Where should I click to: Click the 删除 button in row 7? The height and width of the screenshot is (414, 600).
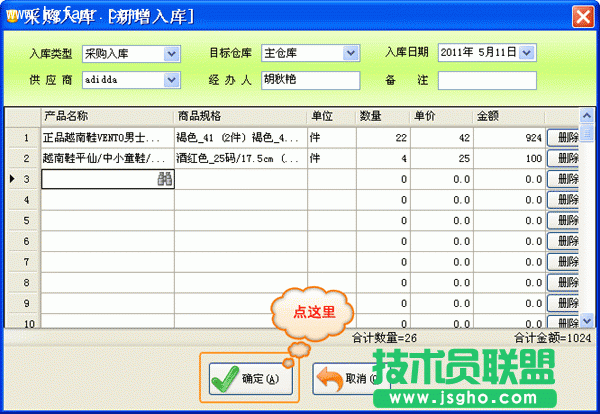pos(563,262)
